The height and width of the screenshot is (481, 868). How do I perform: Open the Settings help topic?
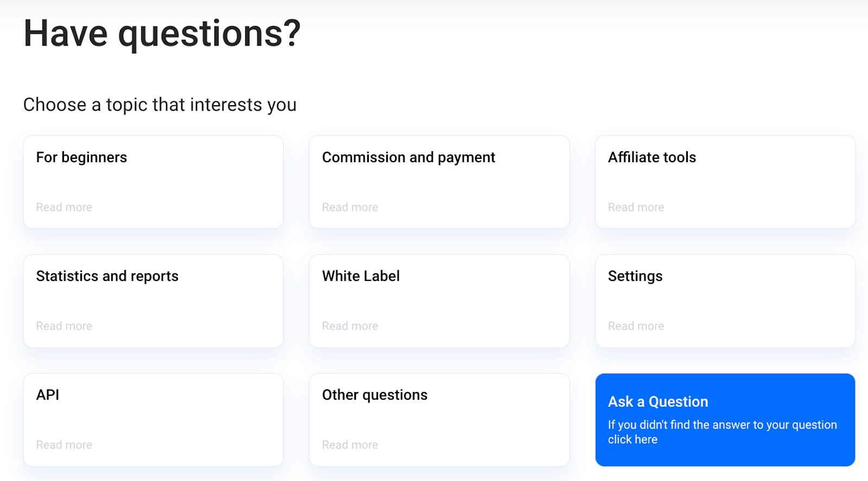coord(635,277)
